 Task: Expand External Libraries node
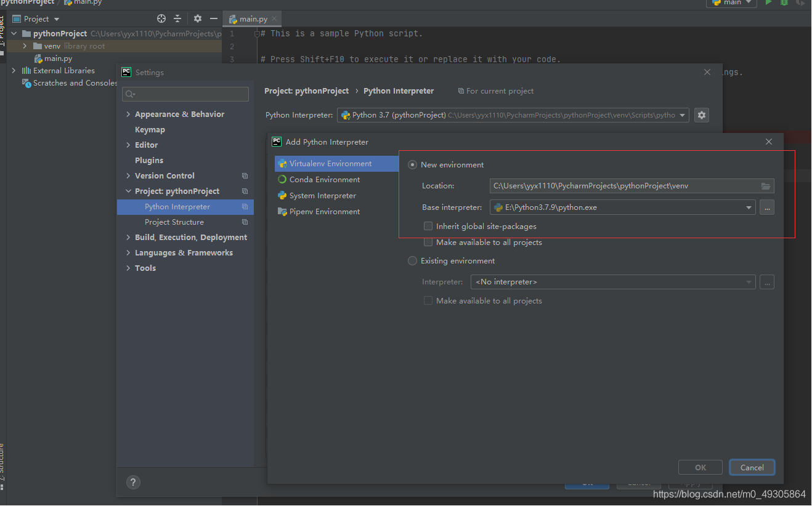[14, 71]
